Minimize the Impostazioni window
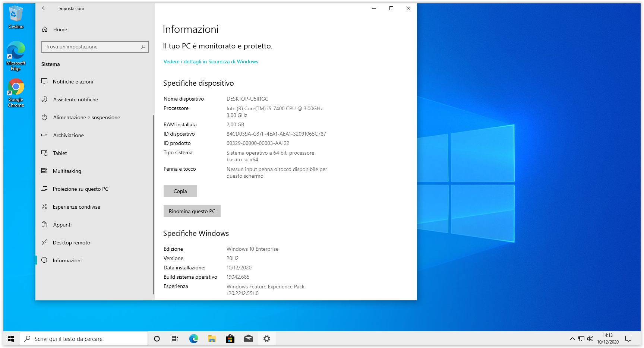This screenshot has width=644, height=348. pos(374,8)
